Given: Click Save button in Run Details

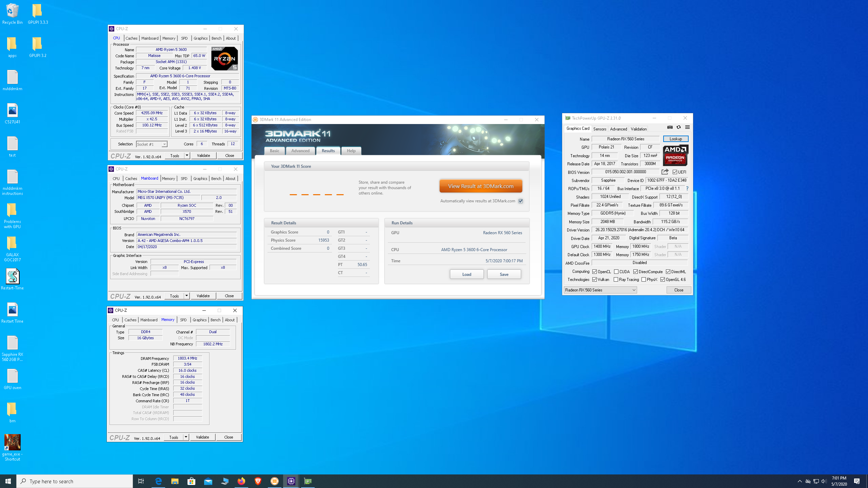Looking at the screenshot, I should pos(504,274).
